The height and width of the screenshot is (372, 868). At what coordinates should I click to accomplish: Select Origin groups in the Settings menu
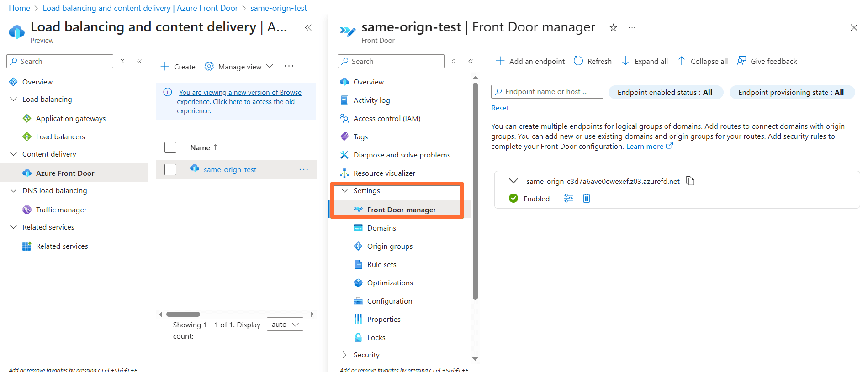(x=390, y=246)
